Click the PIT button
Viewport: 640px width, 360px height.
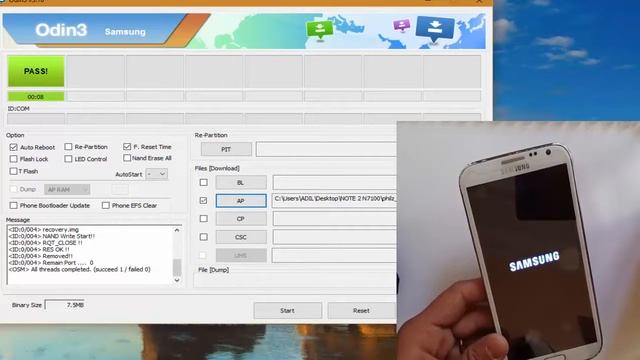(x=226, y=149)
